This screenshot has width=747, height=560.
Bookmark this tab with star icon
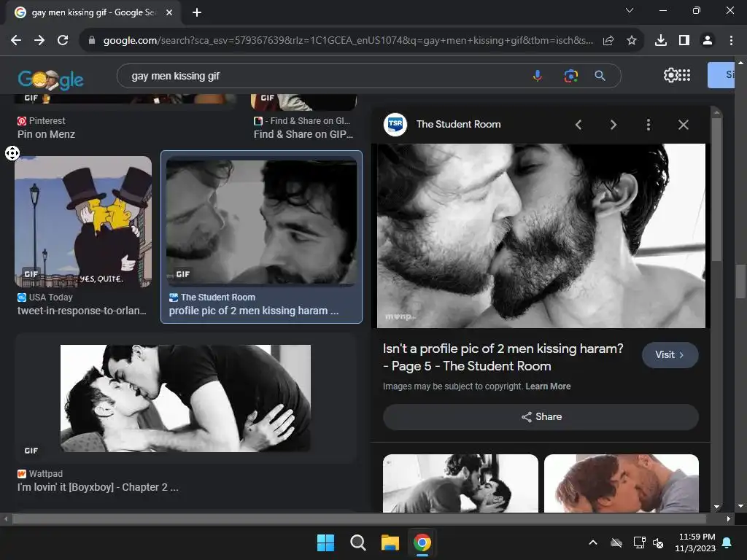tap(632, 41)
